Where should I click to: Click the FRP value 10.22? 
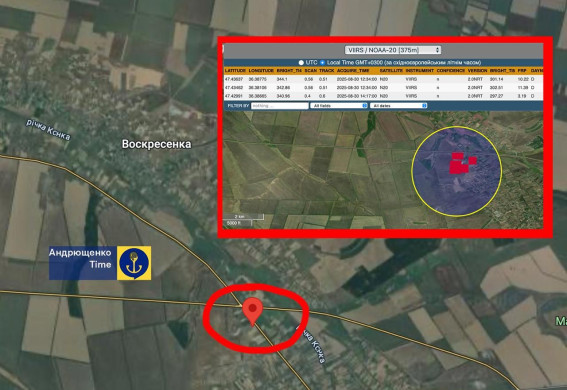click(523, 79)
